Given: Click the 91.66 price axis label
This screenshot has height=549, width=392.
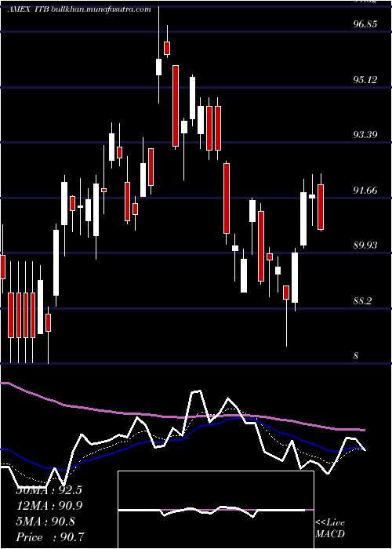Looking at the screenshot, I should click(x=365, y=190).
